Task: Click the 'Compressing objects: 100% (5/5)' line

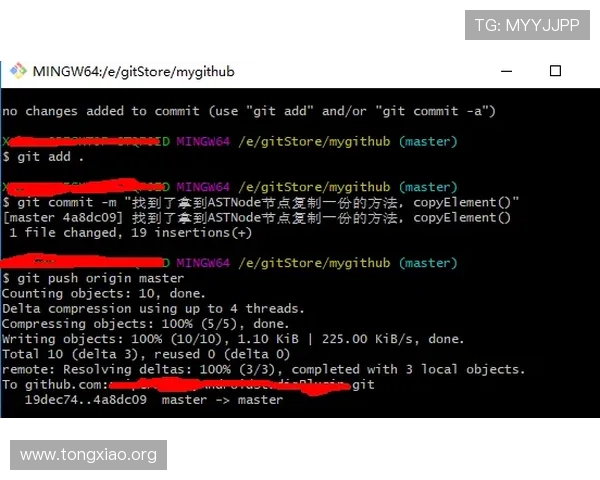Action: (x=146, y=324)
